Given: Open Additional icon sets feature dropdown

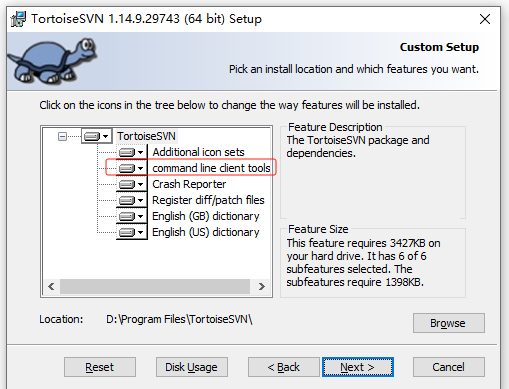Looking at the screenshot, I should coord(132,152).
